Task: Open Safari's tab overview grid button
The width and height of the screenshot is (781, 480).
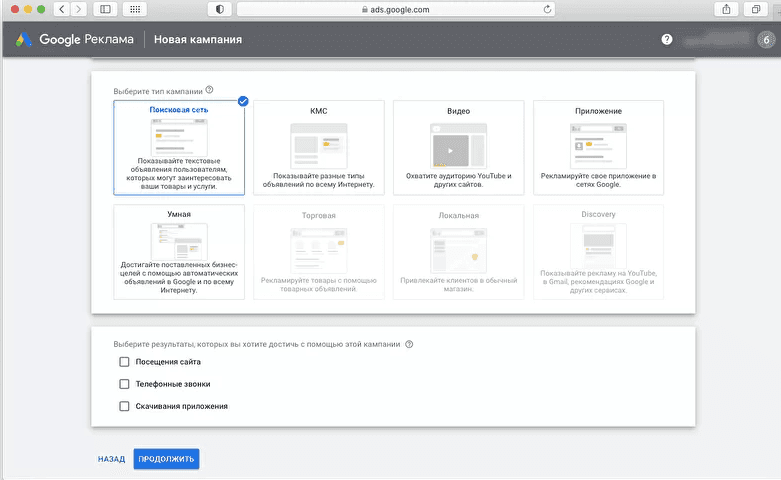Action: click(x=135, y=9)
